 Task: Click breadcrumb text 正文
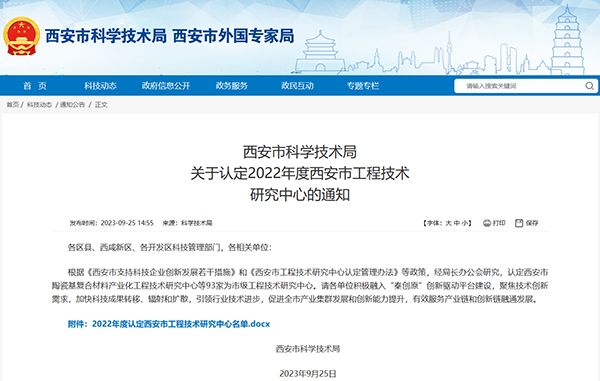coord(101,104)
